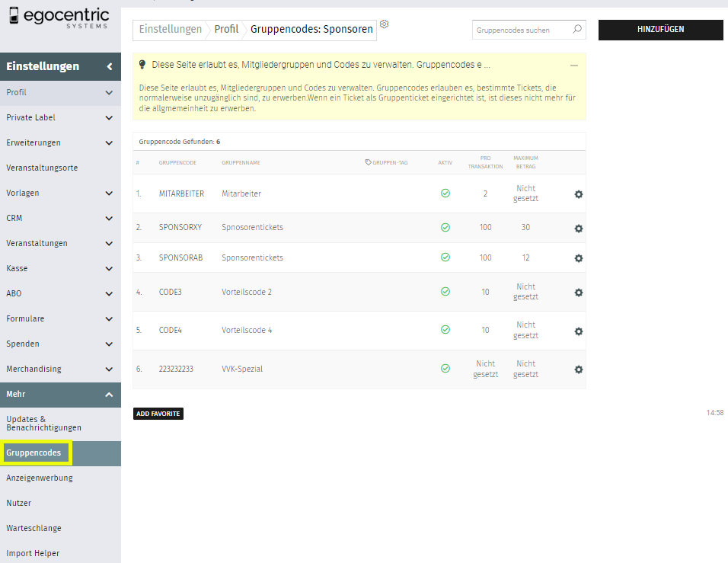Click the ADD FAVORITE button
The image size is (728, 563).
pyautogui.click(x=158, y=414)
